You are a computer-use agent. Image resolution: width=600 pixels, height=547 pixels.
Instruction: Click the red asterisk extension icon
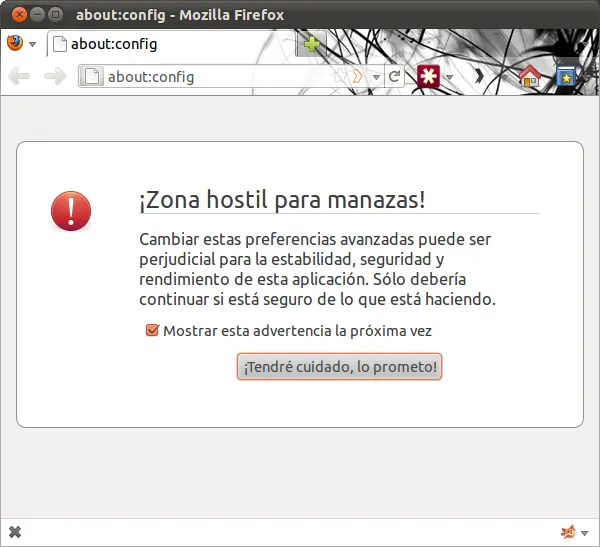(428, 76)
